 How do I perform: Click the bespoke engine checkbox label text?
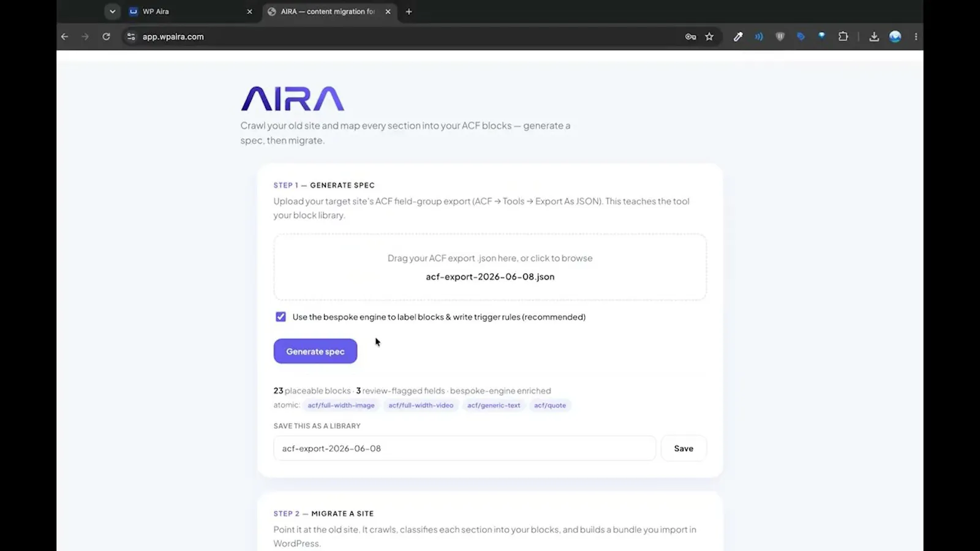click(x=439, y=317)
